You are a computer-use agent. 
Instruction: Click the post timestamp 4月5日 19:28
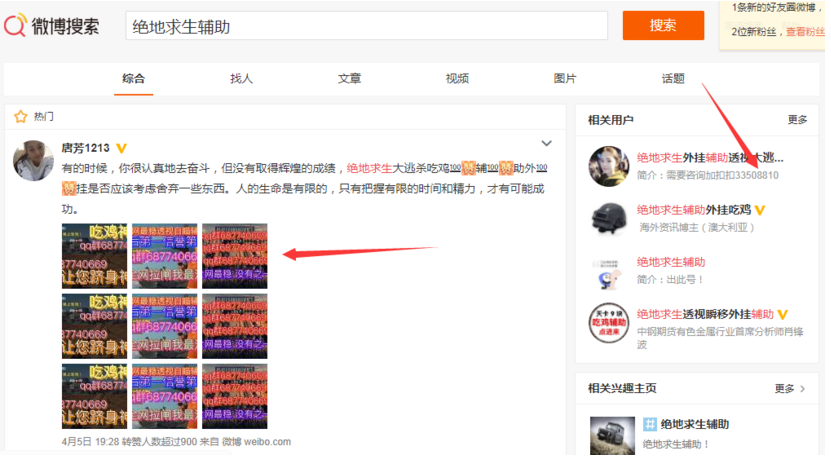(90, 442)
